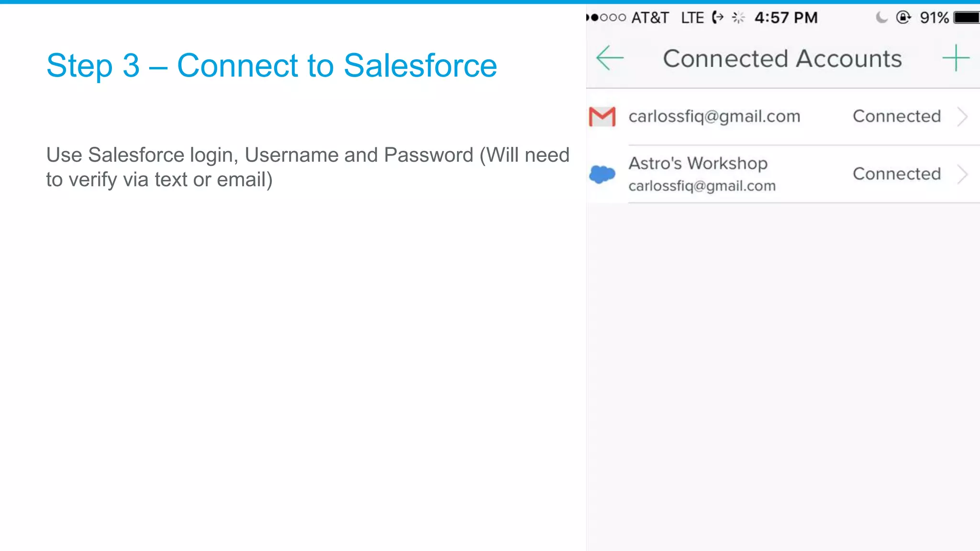Select the Gmail address in the first account row
The height and width of the screenshot is (551, 980).
coord(714,116)
